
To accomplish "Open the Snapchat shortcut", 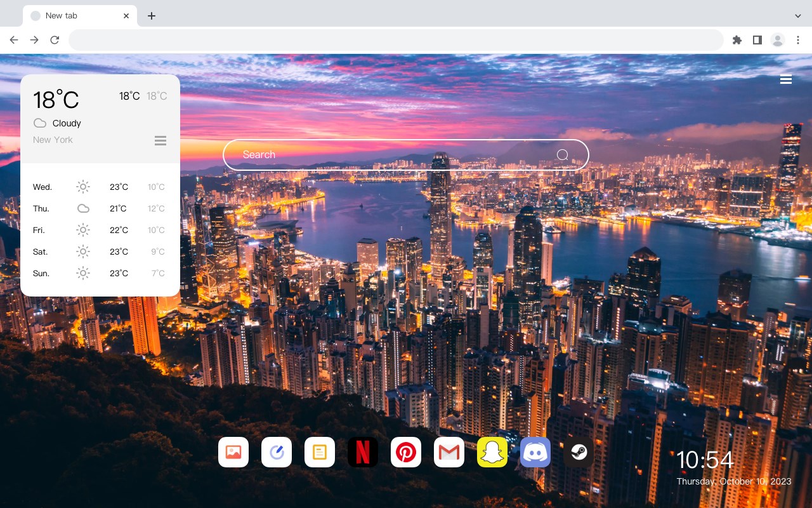I will pos(492,452).
